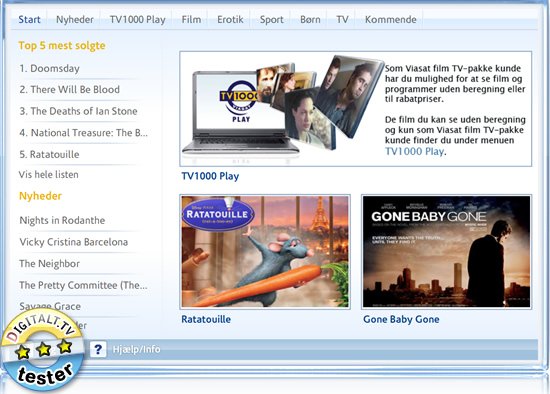Image resolution: width=550 pixels, height=394 pixels.
Task: Click the Ratatouille movie poster
Action: click(265, 252)
